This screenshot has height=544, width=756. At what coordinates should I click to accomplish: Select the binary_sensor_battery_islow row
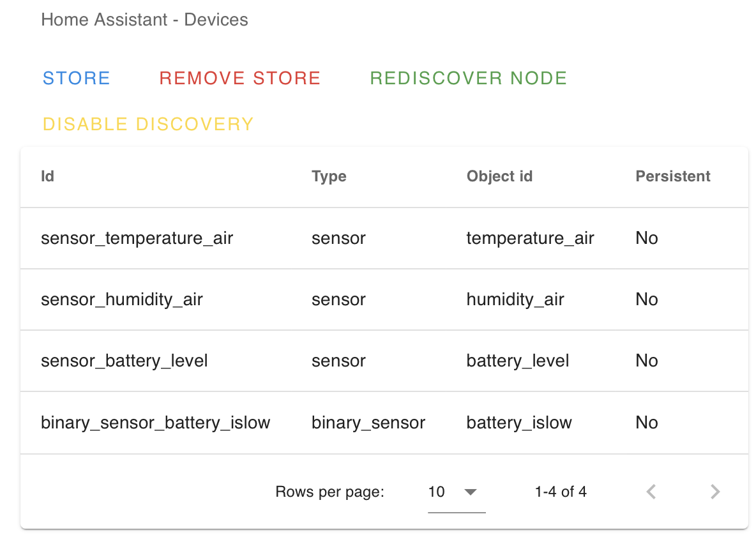[x=384, y=423]
